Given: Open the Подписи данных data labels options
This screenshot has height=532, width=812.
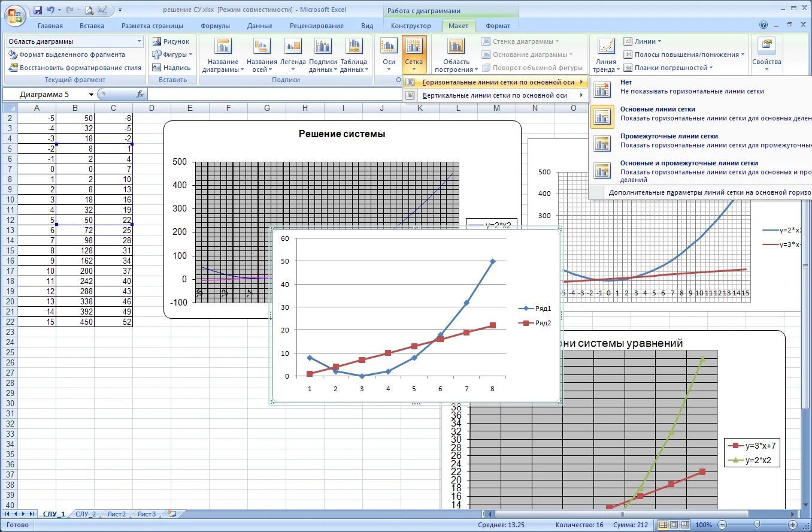Looking at the screenshot, I should tap(323, 56).
